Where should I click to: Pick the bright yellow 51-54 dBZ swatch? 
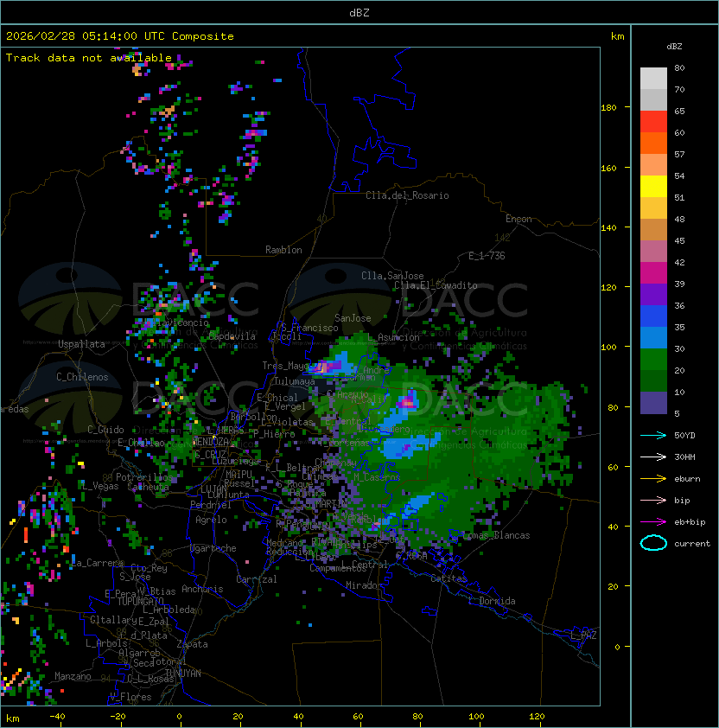click(653, 187)
